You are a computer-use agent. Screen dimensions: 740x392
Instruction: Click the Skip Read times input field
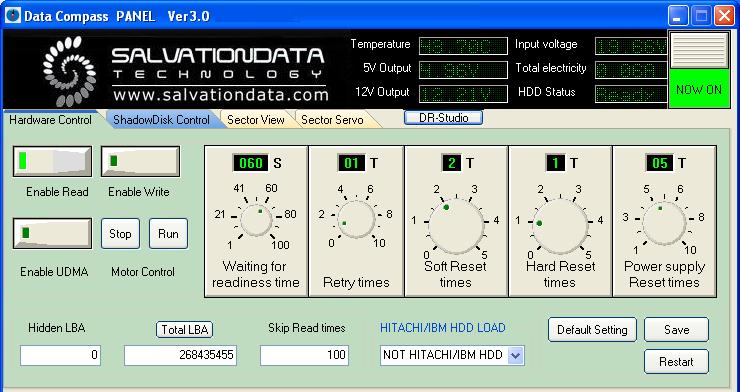point(304,355)
